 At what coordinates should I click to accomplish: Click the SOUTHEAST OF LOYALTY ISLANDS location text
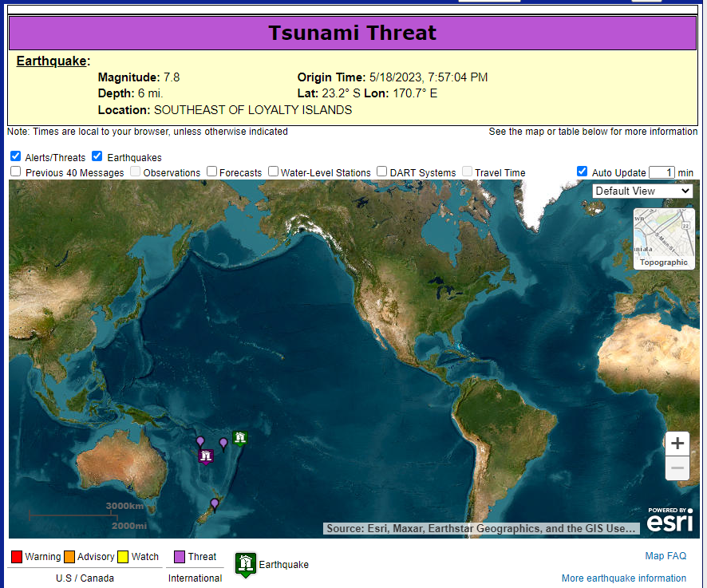coord(253,110)
